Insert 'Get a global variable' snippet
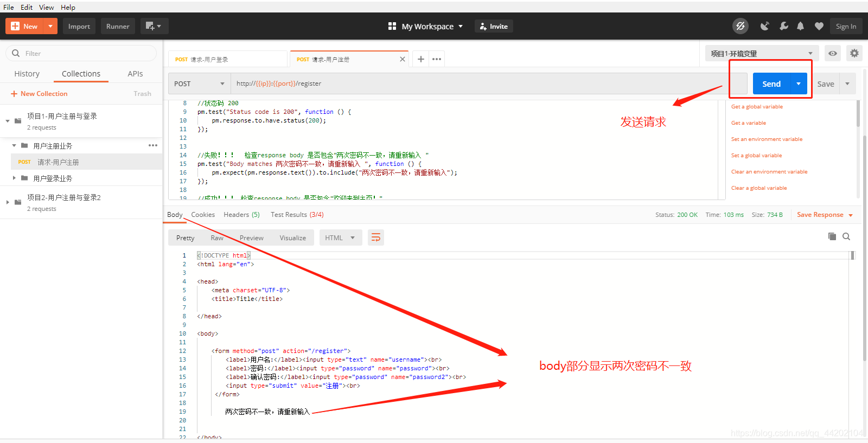868x443 pixels. tap(757, 107)
